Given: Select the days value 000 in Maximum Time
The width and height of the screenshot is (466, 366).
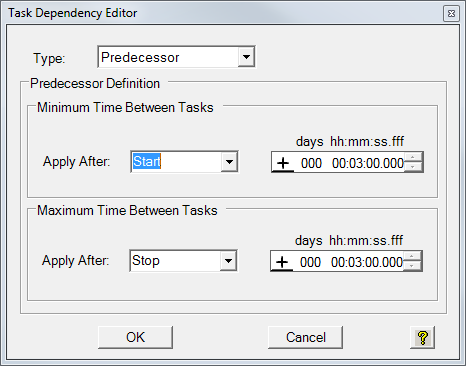Looking at the screenshot, I should point(310,262).
